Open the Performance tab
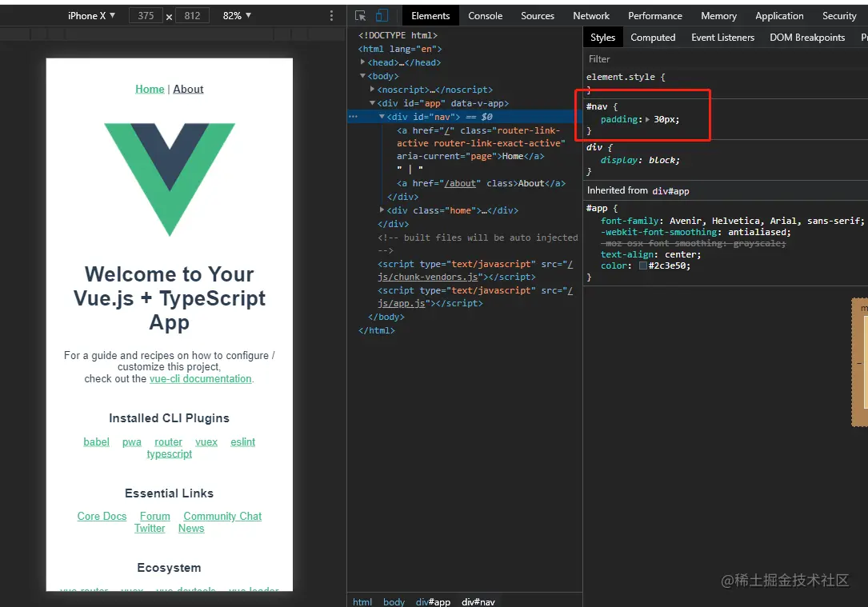 [655, 16]
